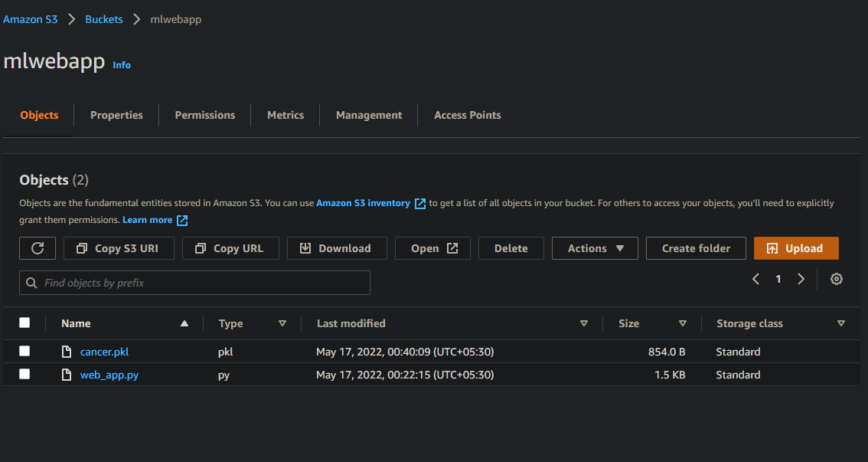Image resolution: width=868 pixels, height=462 pixels.
Task: Open the Amazon S3 breadcrumb link
Action: coord(31,19)
